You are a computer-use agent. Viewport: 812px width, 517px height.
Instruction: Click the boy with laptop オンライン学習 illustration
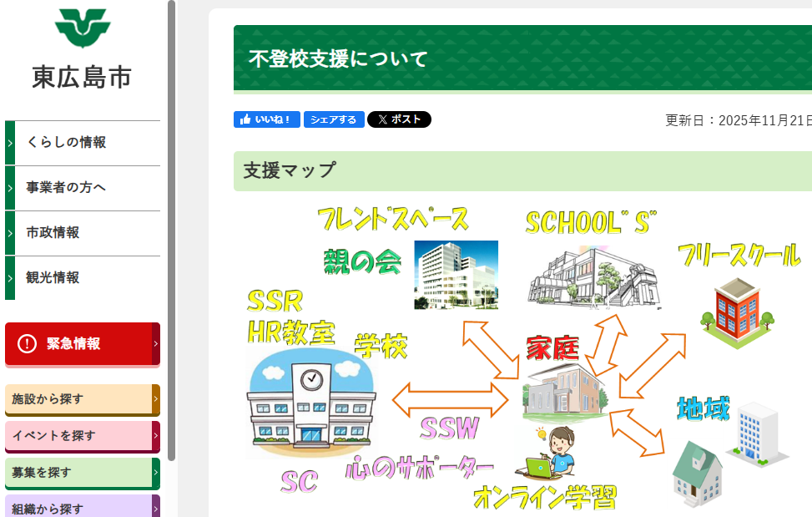point(551,455)
